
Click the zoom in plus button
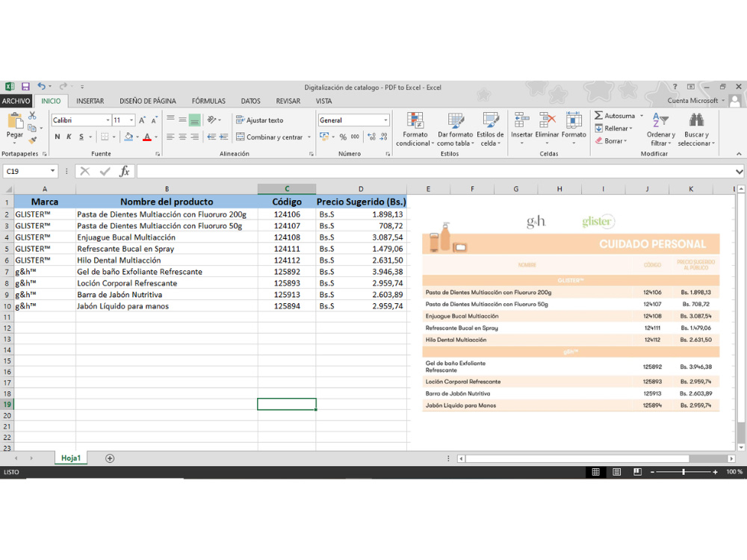click(x=715, y=472)
